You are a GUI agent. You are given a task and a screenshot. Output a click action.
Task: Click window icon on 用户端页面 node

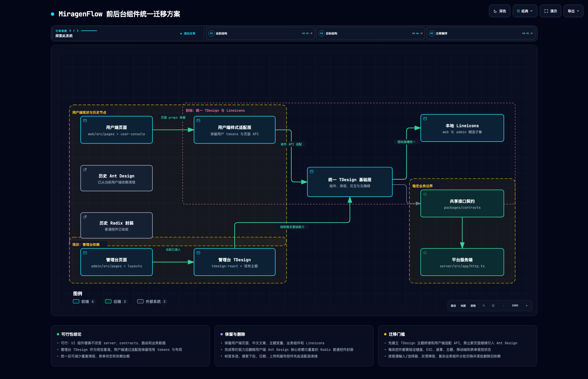[85, 121]
